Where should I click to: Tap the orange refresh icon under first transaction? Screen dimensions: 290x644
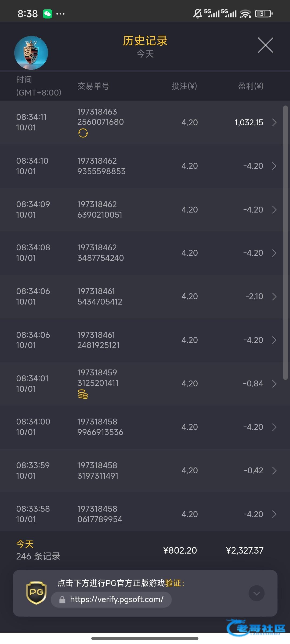tap(83, 133)
